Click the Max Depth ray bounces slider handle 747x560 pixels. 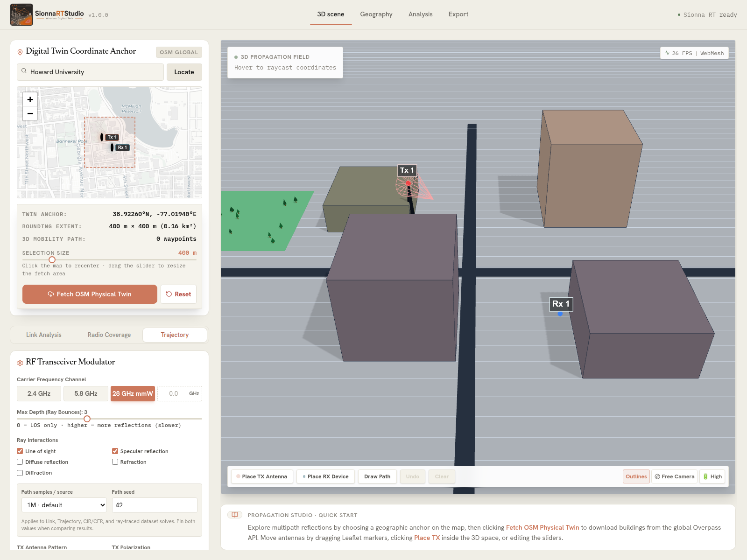point(87,419)
